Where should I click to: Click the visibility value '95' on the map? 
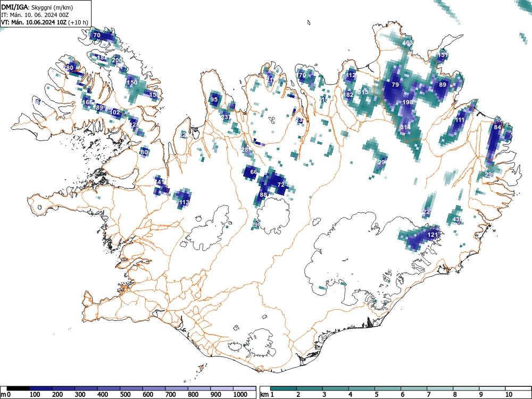click(x=214, y=99)
